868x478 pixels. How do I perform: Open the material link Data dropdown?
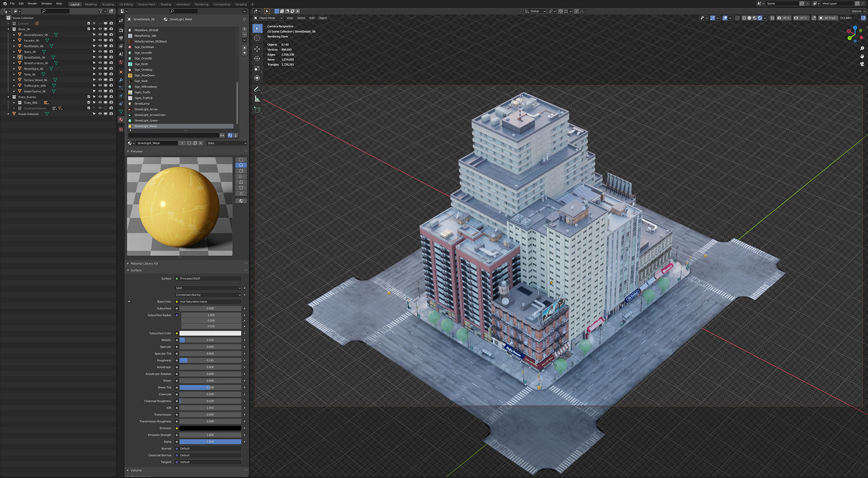[226, 143]
